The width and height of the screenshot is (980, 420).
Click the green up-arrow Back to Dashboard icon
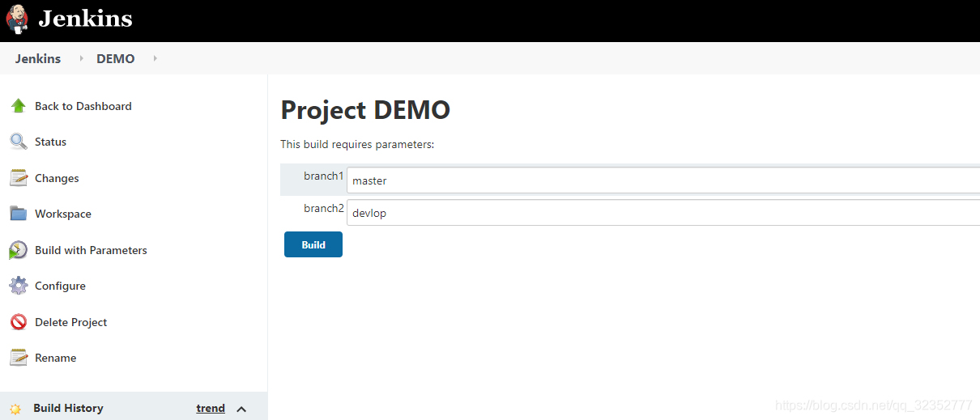pyautogui.click(x=19, y=106)
